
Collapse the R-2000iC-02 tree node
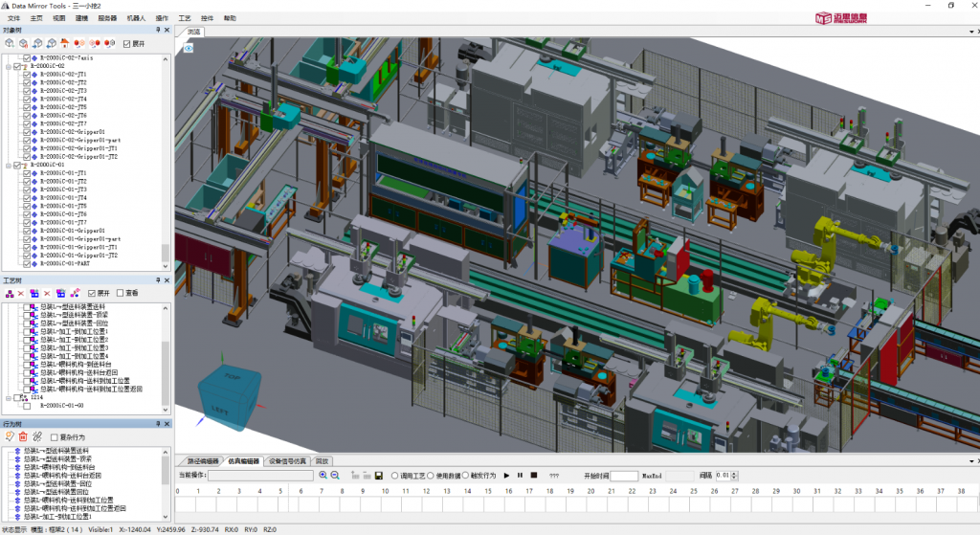click(x=8, y=66)
